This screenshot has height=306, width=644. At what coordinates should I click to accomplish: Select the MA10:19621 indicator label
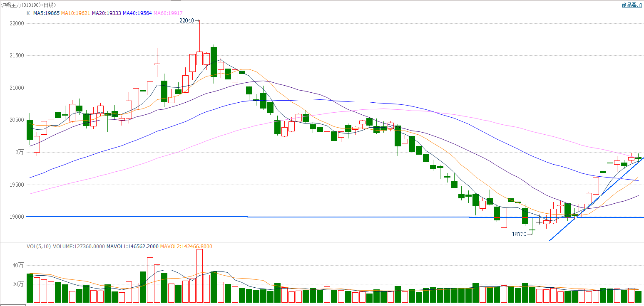tap(76, 13)
